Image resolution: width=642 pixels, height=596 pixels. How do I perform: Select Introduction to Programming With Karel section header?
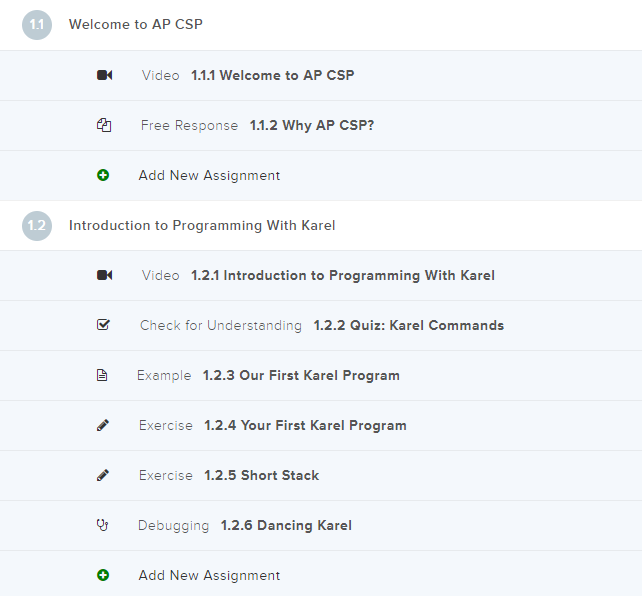pos(202,225)
